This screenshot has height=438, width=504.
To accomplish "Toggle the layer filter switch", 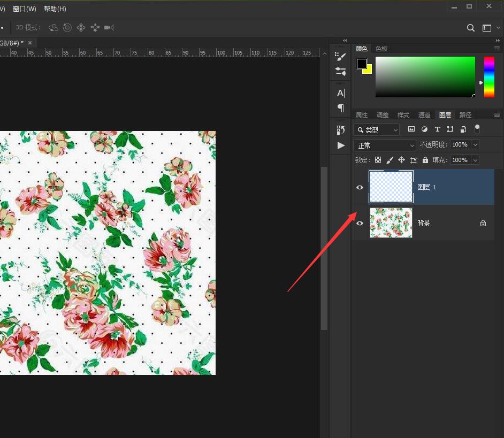I will tap(477, 129).
